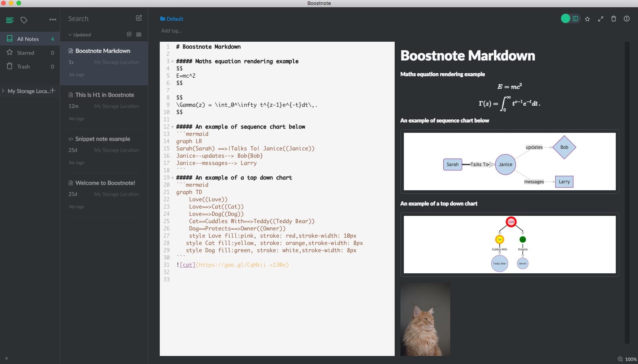Fold the sequence chart heading at line 12
This screenshot has height=364, width=638.
[x=172, y=127]
